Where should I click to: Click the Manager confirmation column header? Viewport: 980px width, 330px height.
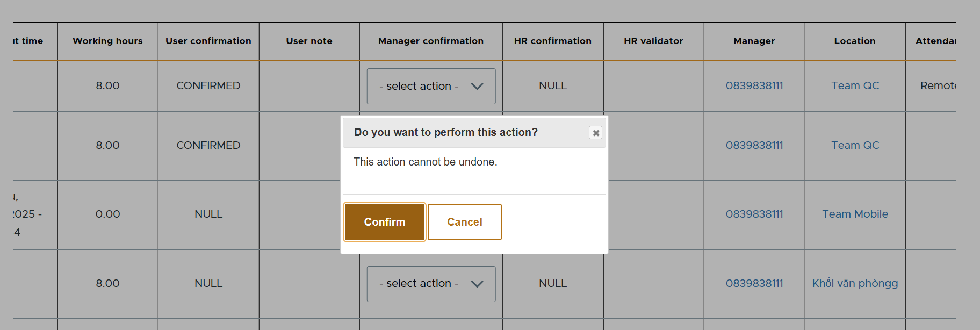point(431,41)
